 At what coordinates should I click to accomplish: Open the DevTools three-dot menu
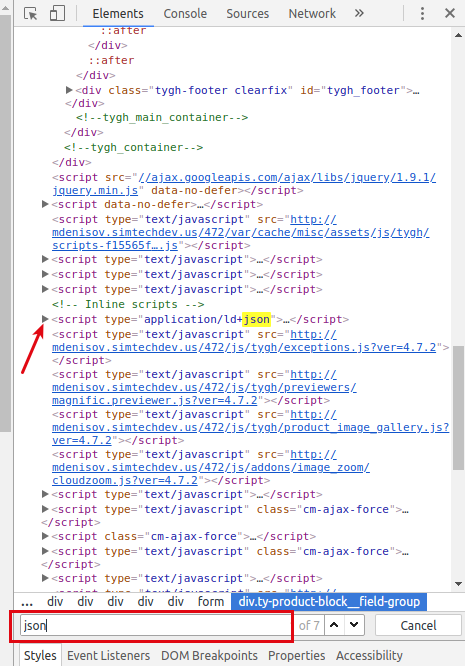(x=422, y=14)
